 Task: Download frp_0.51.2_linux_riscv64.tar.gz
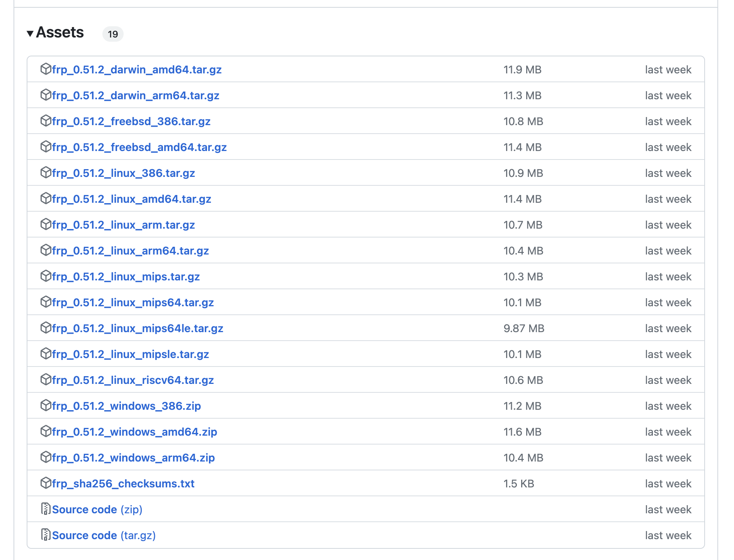pyautogui.click(x=133, y=380)
